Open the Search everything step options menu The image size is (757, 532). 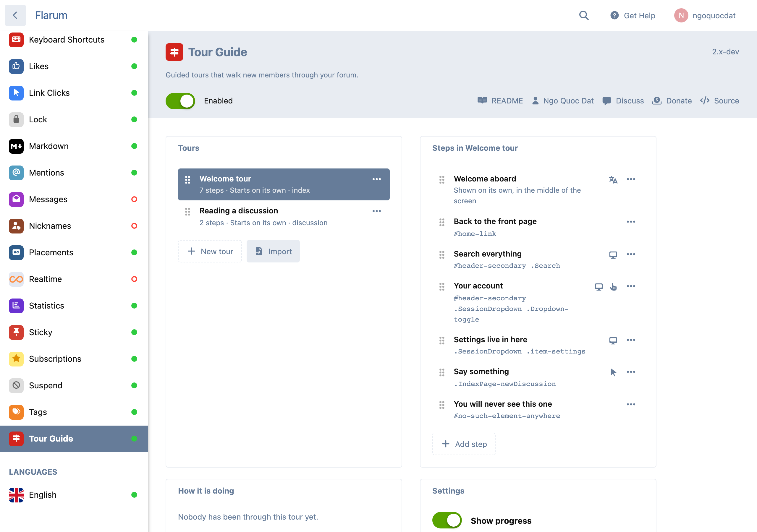coord(631,254)
